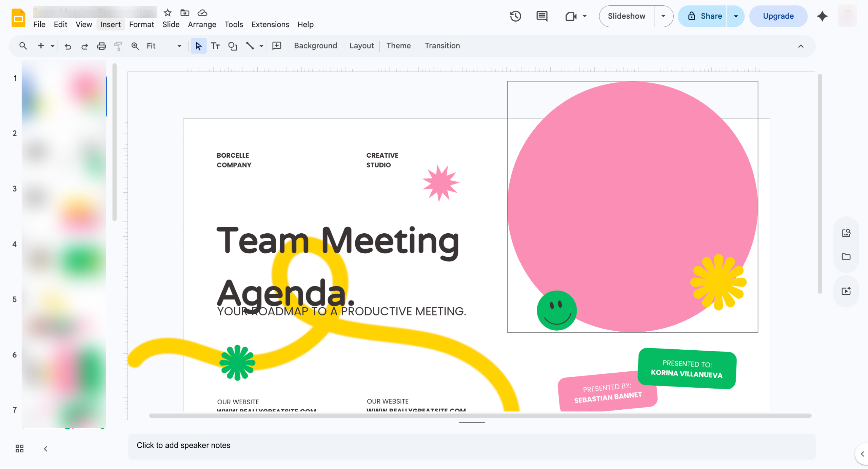
Task: Star the presentation
Action: coord(167,13)
